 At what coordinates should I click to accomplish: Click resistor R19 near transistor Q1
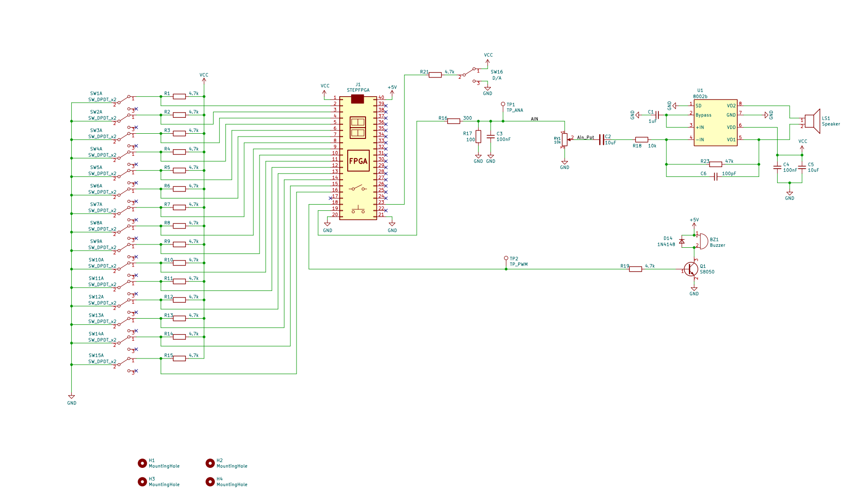(635, 269)
